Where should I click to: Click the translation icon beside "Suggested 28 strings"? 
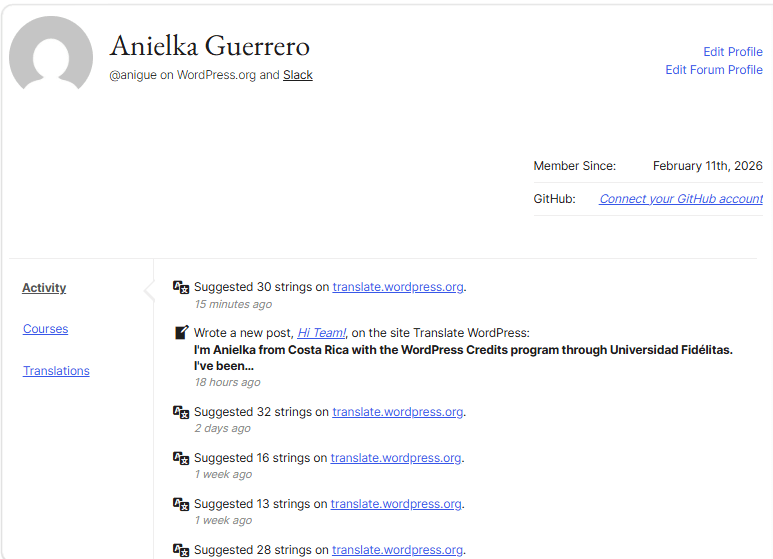click(181, 550)
